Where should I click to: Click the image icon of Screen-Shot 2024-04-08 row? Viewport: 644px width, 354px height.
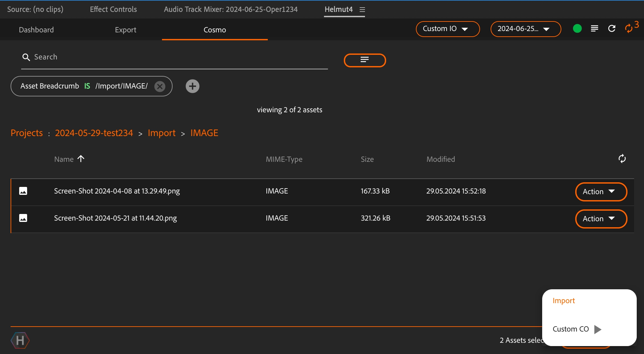23,191
